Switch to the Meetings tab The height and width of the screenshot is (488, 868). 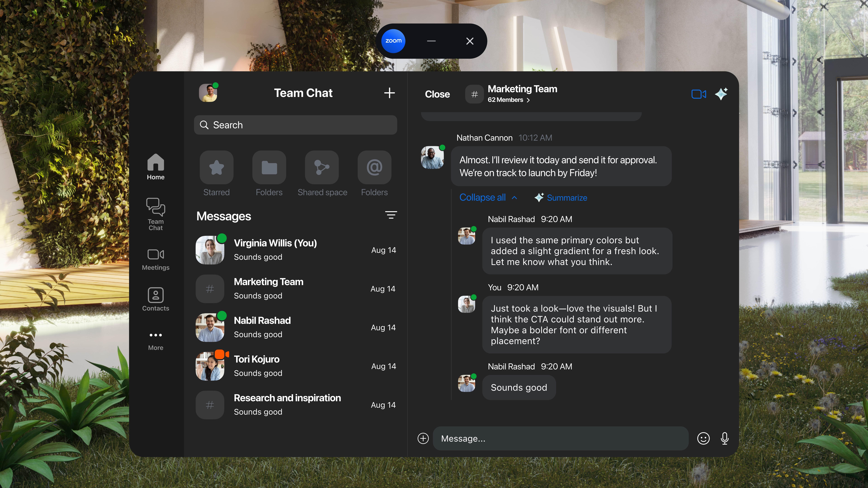[155, 259]
